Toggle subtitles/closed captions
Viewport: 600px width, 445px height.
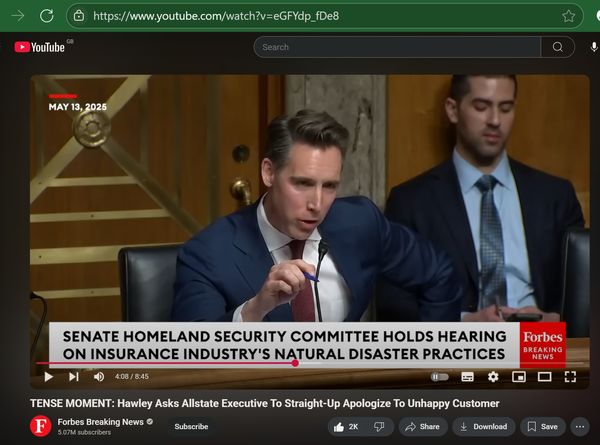pyautogui.click(x=467, y=377)
